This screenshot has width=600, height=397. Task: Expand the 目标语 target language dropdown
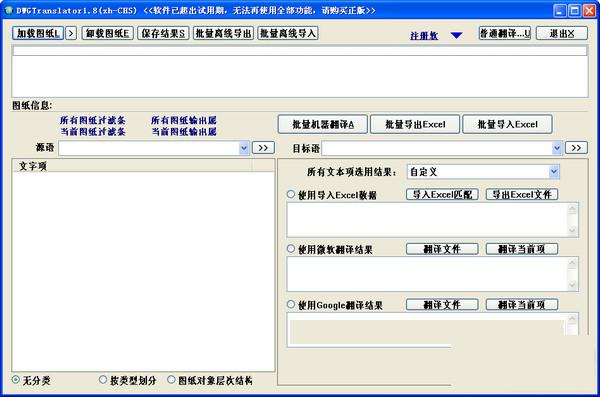tap(557, 148)
